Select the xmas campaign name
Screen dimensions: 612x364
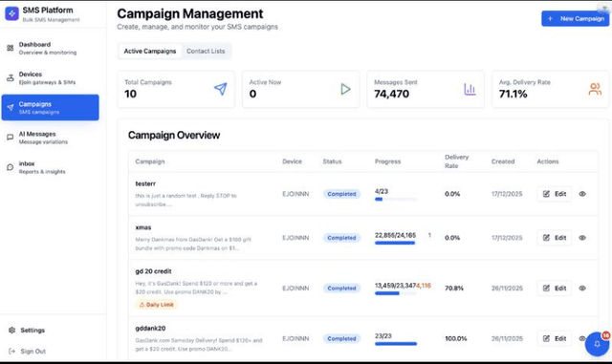click(x=143, y=227)
